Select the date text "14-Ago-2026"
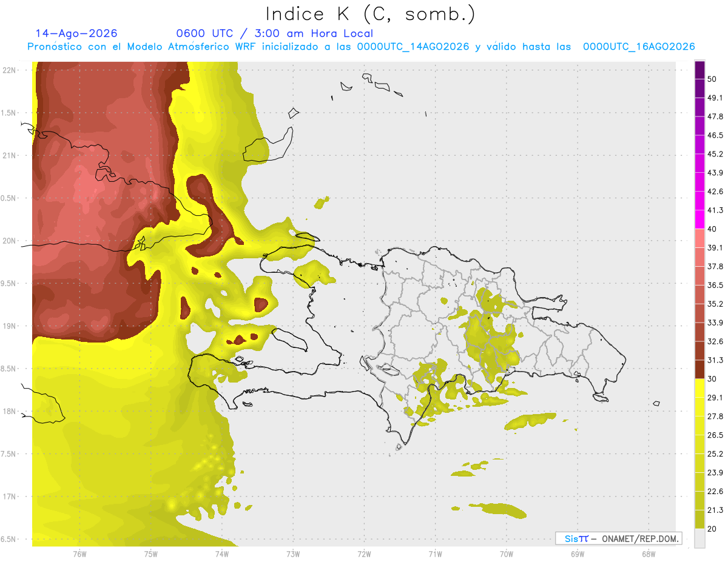Image resolution: width=728 pixels, height=562 pixels. tap(76, 33)
